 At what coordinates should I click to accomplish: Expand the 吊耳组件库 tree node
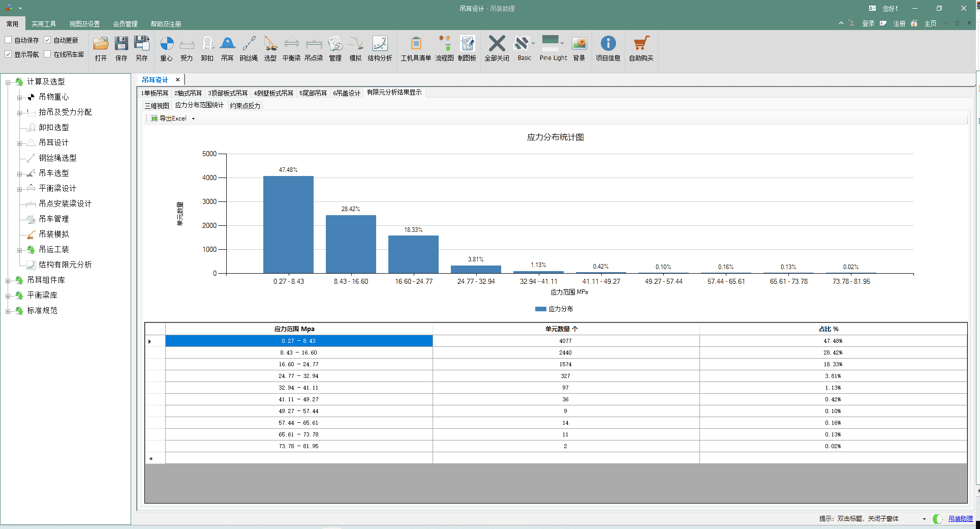(8, 280)
